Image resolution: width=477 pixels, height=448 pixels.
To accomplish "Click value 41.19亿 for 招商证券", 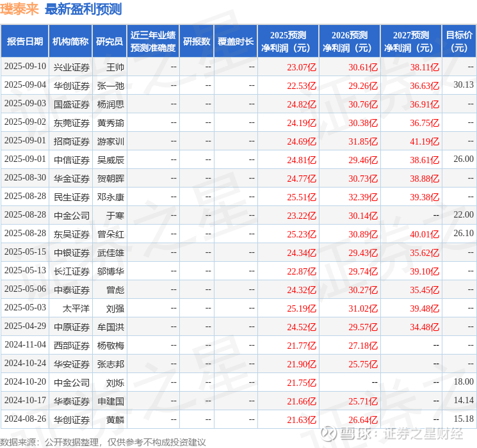I will point(424,141).
